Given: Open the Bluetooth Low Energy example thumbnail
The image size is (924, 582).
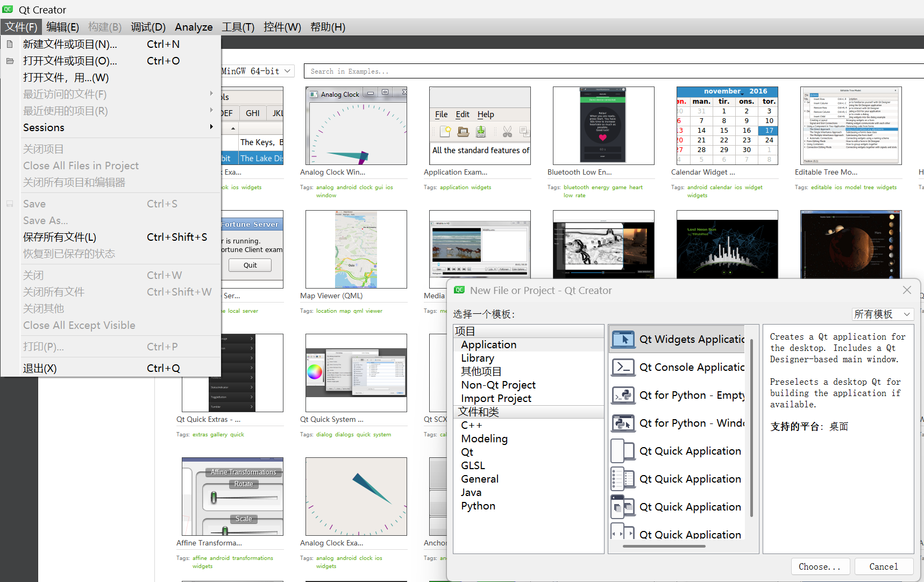Looking at the screenshot, I should click(x=603, y=126).
